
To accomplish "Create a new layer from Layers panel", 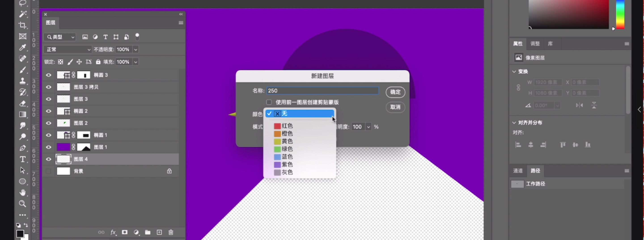I will pyautogui.click(x=159, y=232).
